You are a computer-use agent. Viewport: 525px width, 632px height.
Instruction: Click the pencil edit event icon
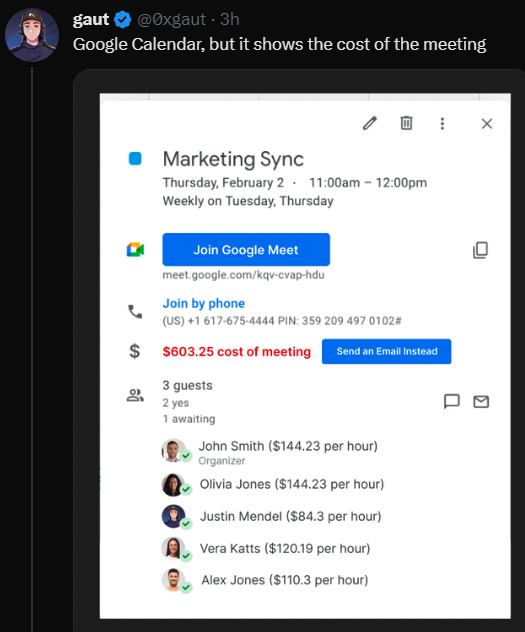(369, 123)
